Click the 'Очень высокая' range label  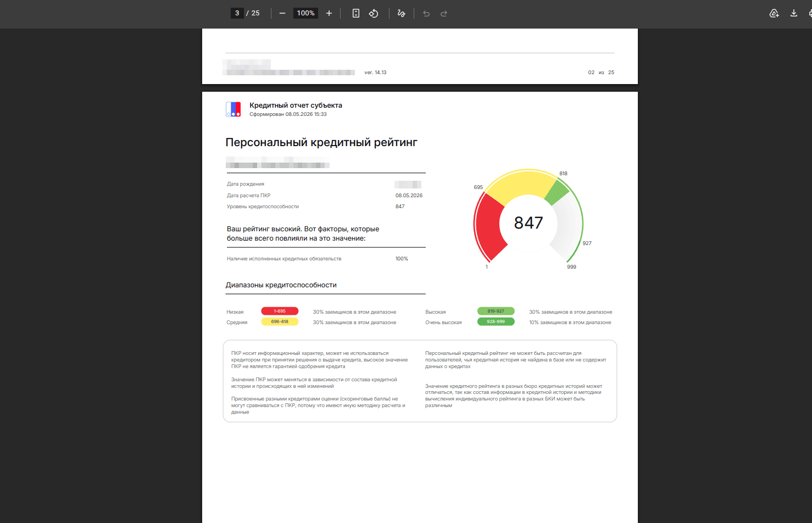[443, 322]
